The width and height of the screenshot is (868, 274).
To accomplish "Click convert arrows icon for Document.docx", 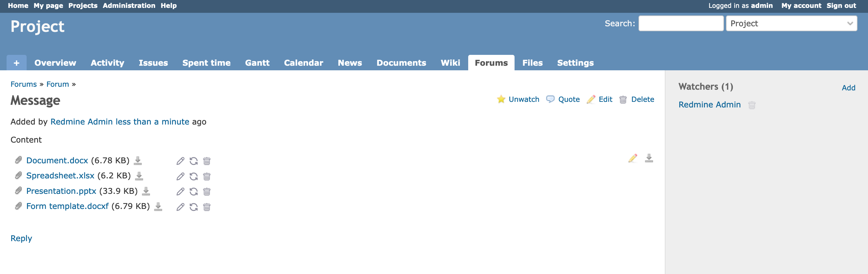I will point(193,161).
